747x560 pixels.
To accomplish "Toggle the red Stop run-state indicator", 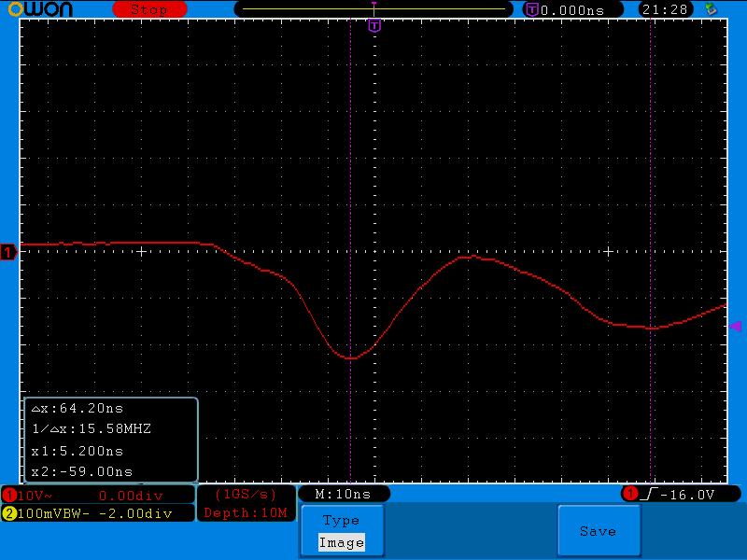I will [148, 9].
